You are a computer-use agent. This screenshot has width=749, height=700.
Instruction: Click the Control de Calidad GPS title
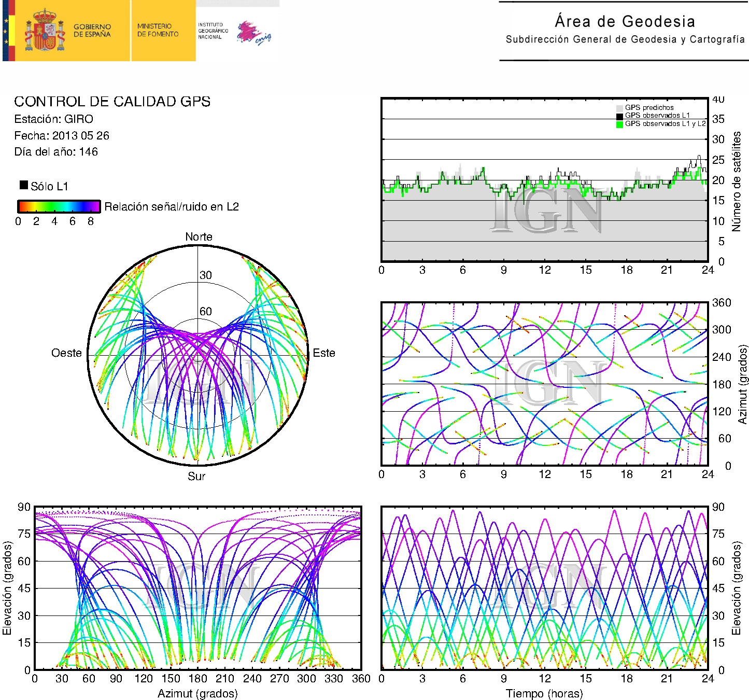(112, 101)
